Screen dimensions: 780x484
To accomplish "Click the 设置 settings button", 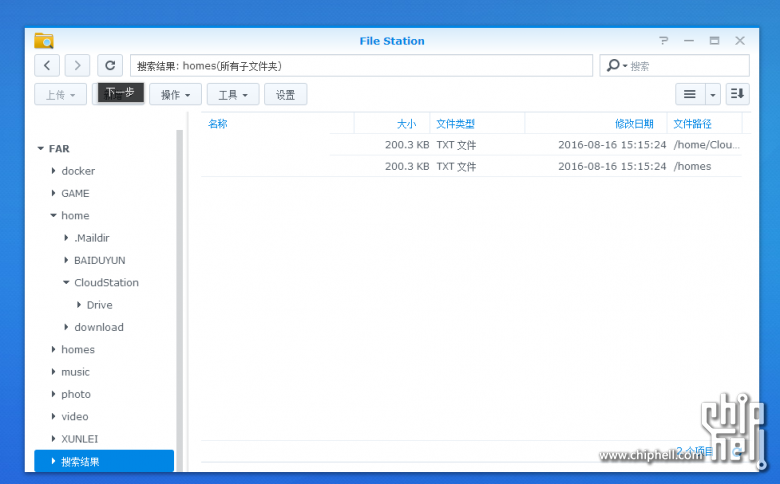I will pyautogui.click(x=286, y=95).
